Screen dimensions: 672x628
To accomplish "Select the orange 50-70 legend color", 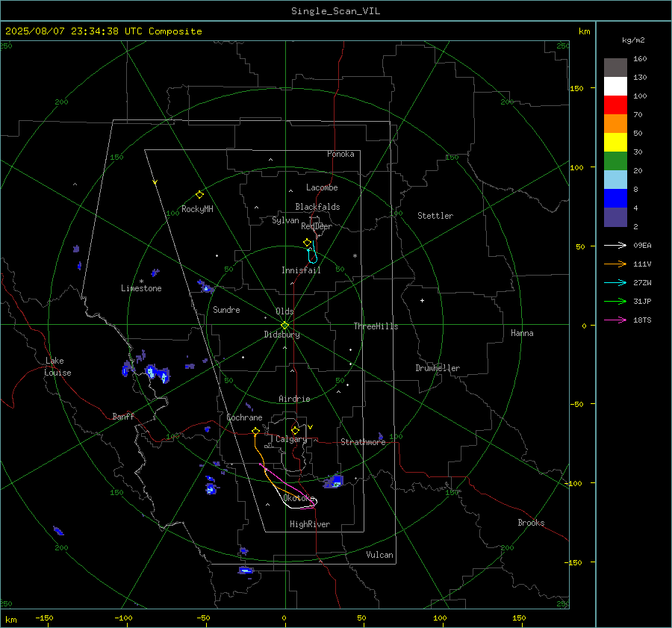I will pos(615,124).
